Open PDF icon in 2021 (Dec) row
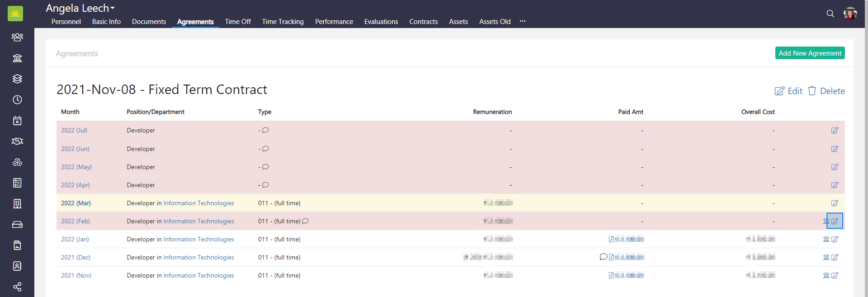The height and width of the screenshot is (297, 868). [x=611, y=257]
